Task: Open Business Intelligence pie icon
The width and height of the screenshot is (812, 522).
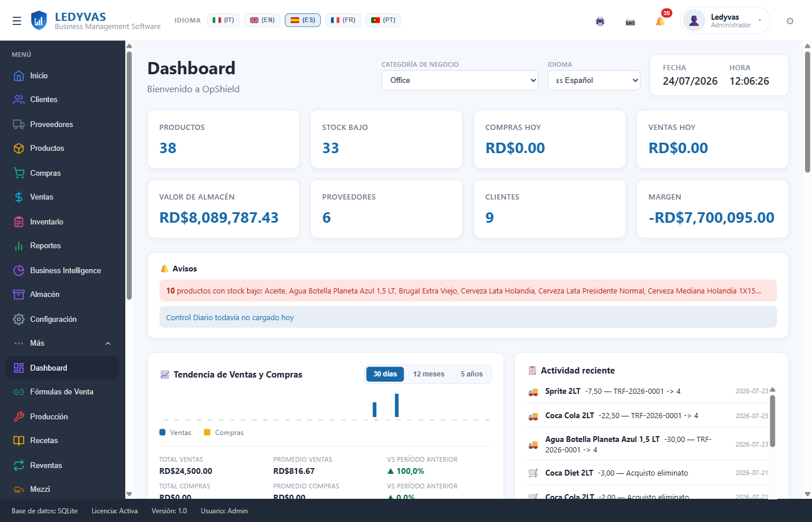Action: pyautogui.click(x=19, y=270)
